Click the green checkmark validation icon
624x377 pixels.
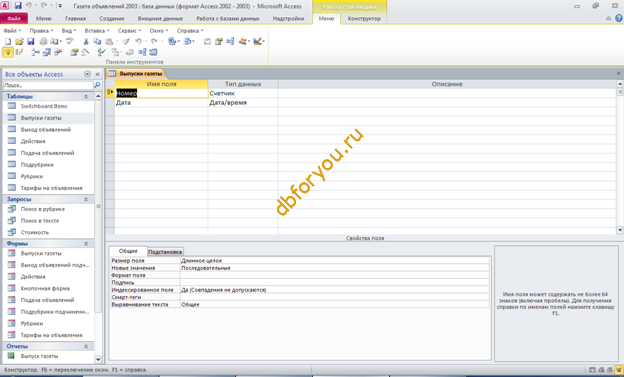(x=102, y=52)
